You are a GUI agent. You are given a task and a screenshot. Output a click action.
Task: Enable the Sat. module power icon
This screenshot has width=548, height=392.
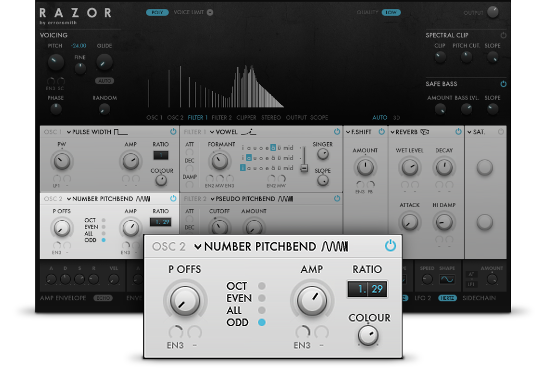point(501,132)
